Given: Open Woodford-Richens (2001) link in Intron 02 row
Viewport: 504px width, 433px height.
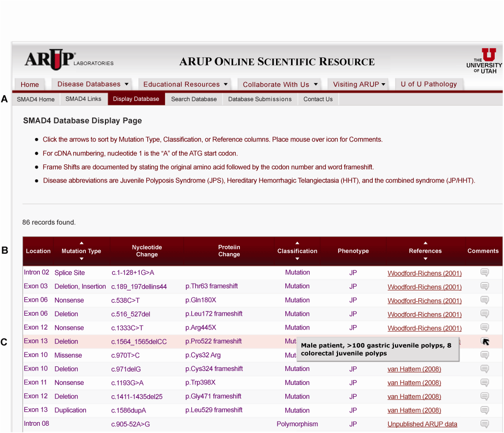Looking at the screenshot, I should 424,273.
